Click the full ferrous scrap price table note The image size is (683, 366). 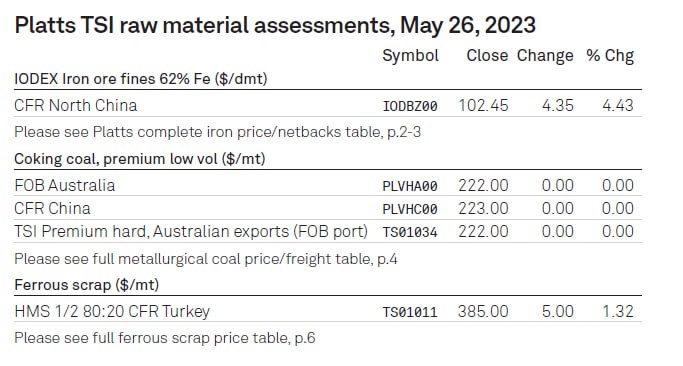(x=165, y=338)
